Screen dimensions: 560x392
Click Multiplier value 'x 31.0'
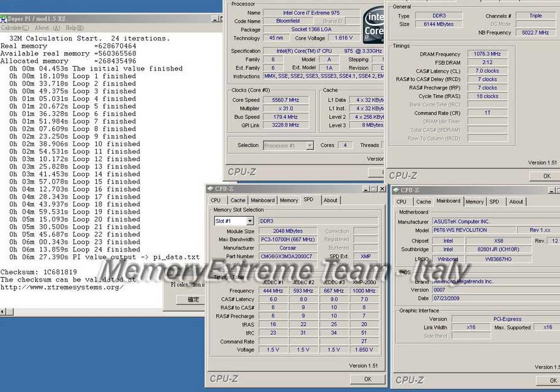286,109
